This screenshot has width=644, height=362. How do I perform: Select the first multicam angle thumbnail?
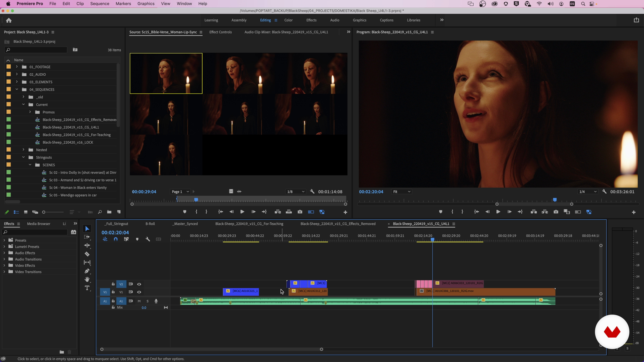click(x=166, y=73)
